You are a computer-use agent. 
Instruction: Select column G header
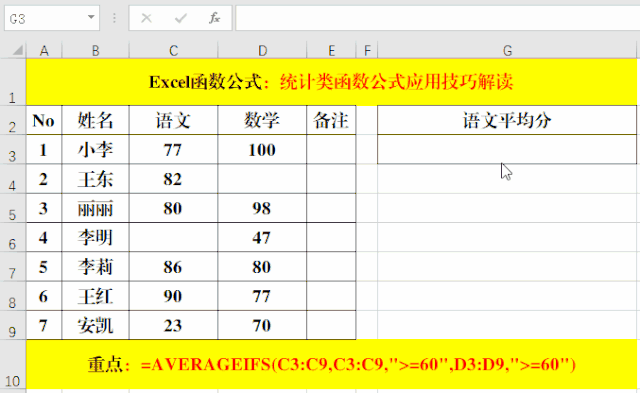pos(507,51)
